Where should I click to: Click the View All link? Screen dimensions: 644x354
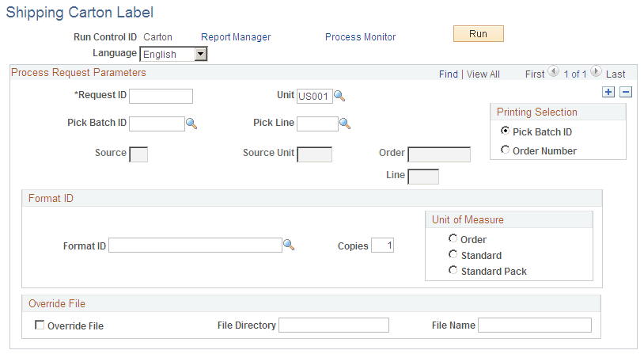tap(483, 74)
